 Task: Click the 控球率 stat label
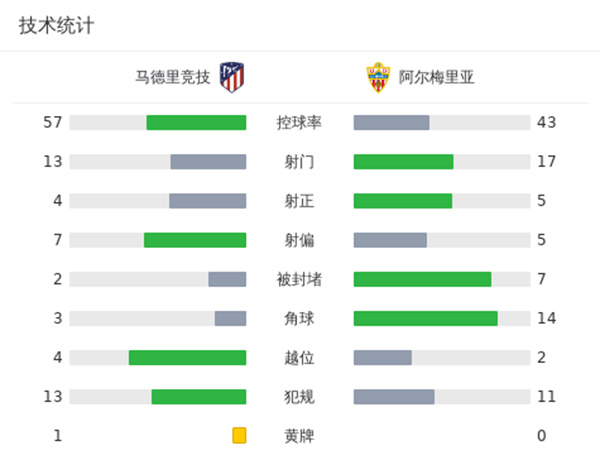coord(299,123)
